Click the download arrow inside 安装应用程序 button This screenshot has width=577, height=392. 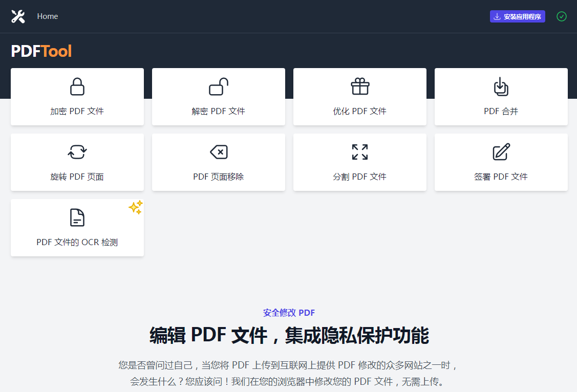pyautogui.click(x=497, y=16)
